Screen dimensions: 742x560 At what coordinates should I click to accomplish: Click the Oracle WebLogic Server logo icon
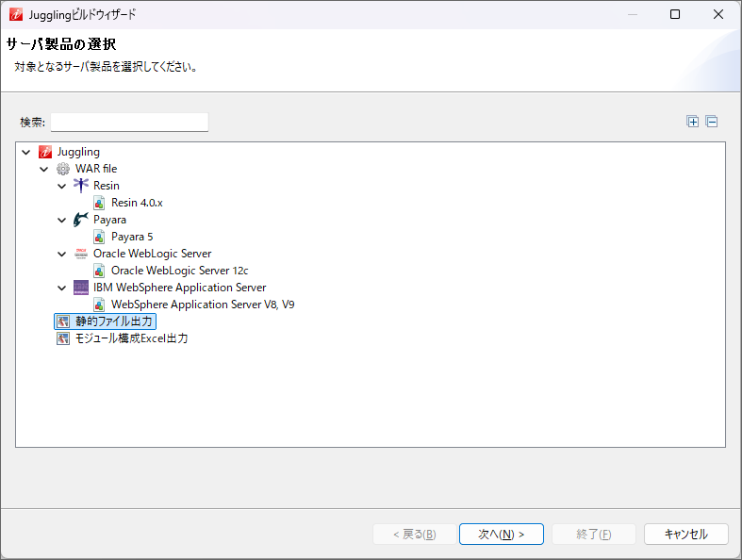click(x=81, y=254)
